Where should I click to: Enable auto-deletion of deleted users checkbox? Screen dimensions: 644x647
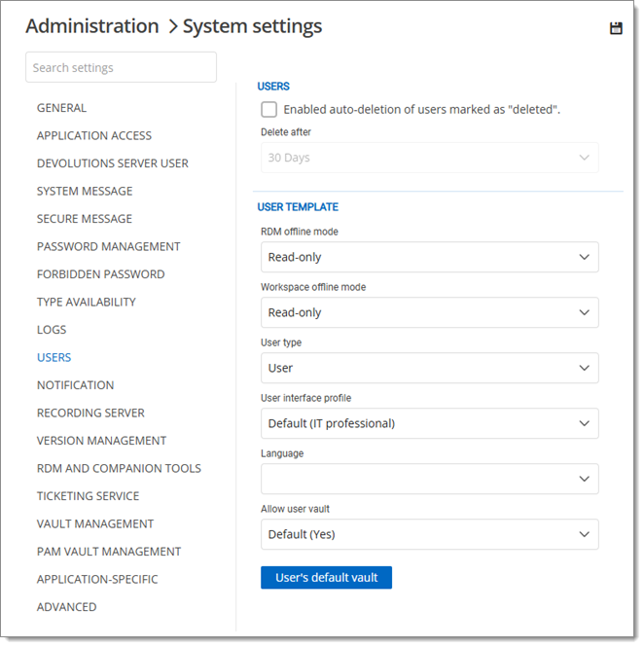pyautogui.click(x=268, y=110)
